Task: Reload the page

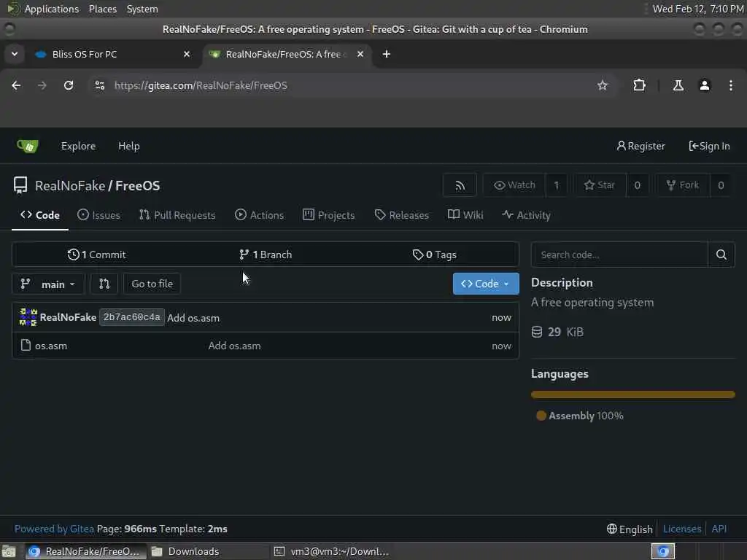Action: tap(69, 85)
